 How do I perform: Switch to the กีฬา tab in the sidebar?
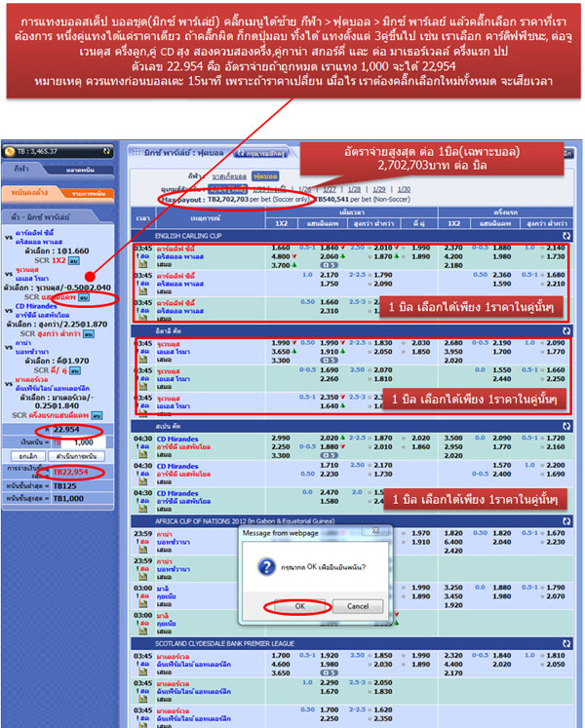[x=21, y=169]
